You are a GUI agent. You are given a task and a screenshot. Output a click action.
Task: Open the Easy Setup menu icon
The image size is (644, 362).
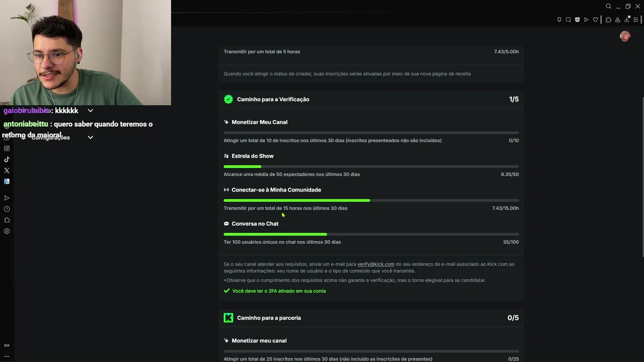click(636, 20)
